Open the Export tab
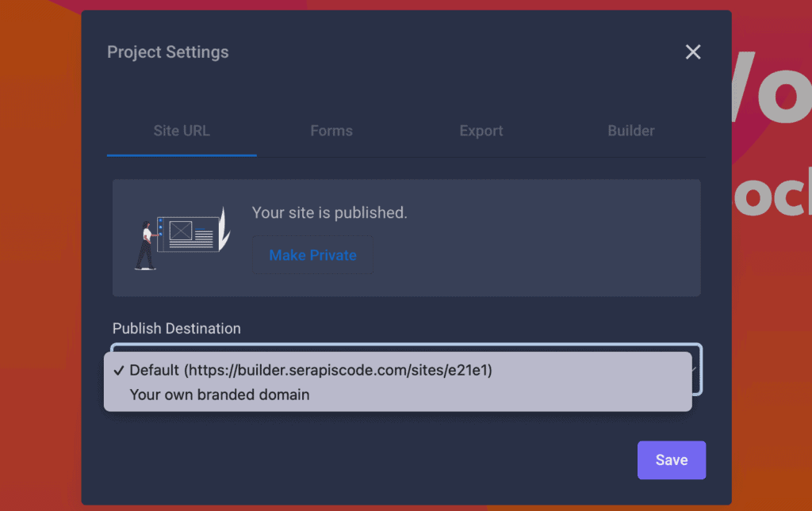The width and height of the screenshot is (812, 511). (481, 131)
